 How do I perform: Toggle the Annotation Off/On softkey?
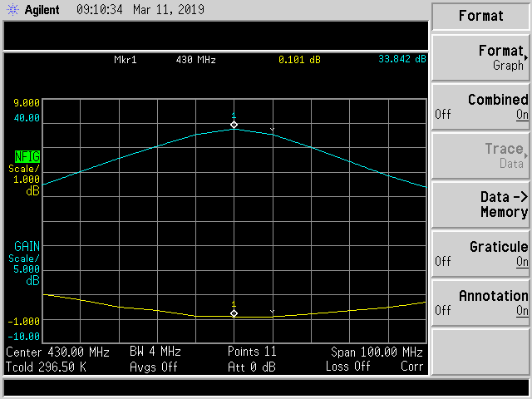pos(480,303)
